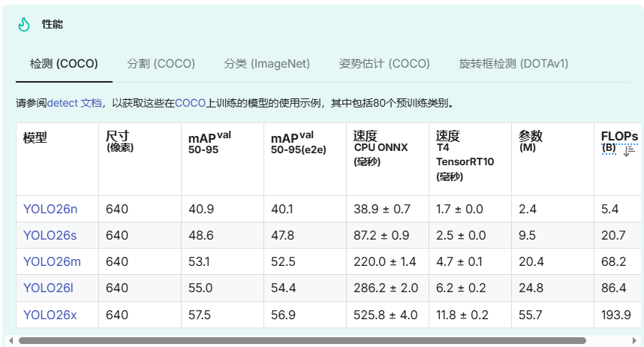Screen dimensions: 644x347
Task: Switch to 姿势估计 (COCO) tab
Action: click(384, 64)
